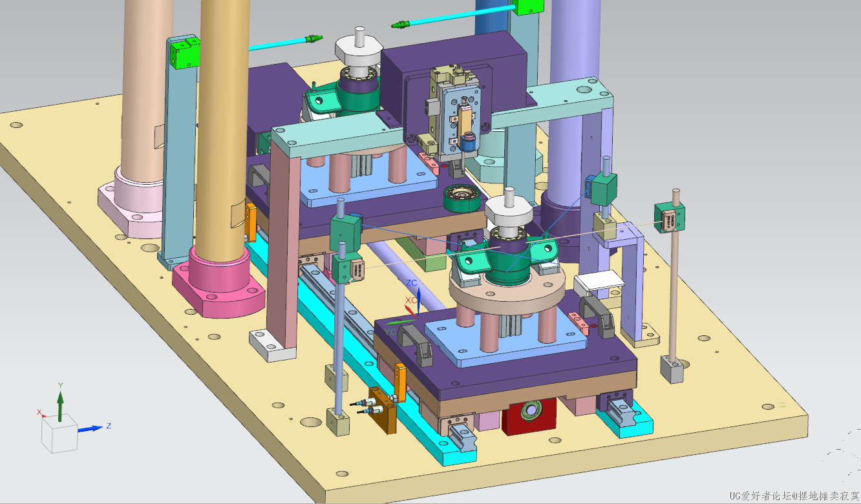Click the Z axis of view triad

click(x=93, y=428)
